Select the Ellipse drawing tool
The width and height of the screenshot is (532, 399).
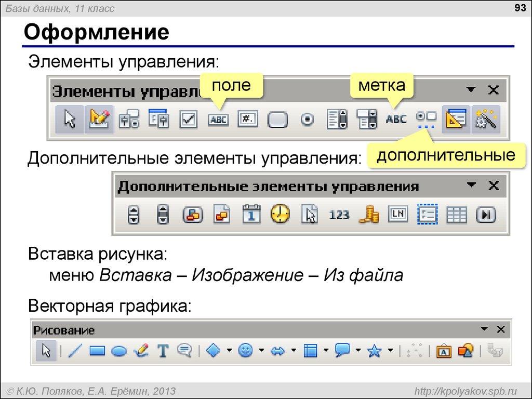tap(119, 351)
